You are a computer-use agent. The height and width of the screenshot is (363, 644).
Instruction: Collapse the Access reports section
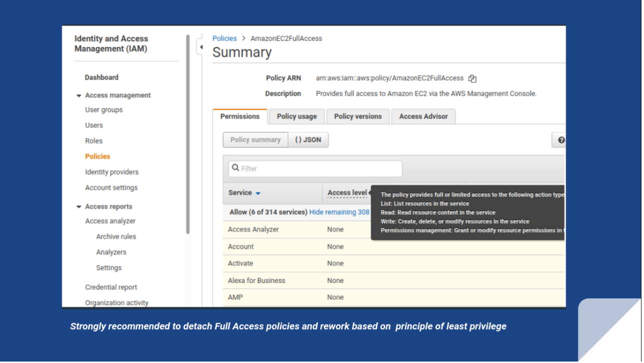tap(79, 207)
